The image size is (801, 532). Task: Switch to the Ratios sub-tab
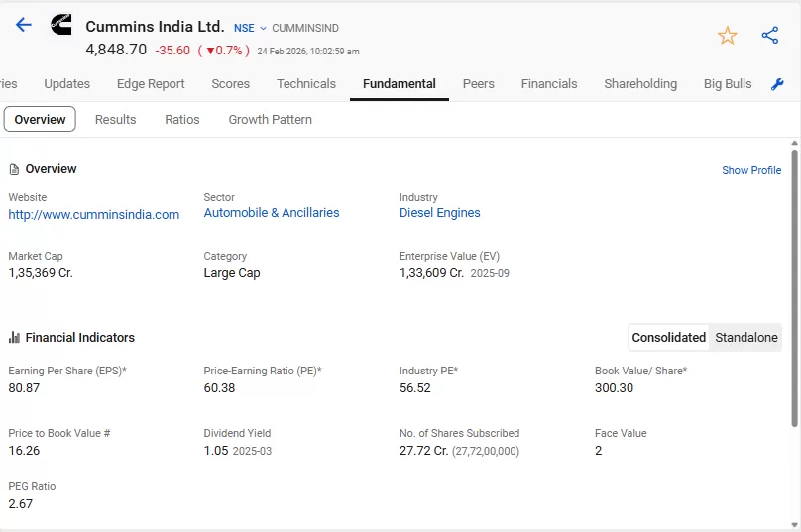(181, 120)
